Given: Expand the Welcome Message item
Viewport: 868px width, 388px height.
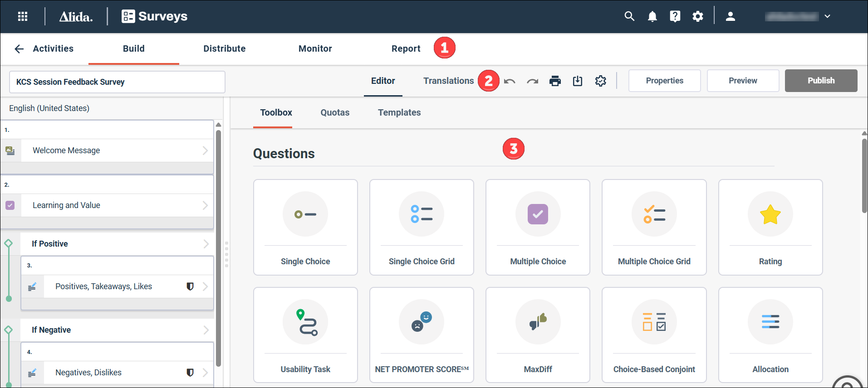Looking at the screenshot, I should coord(205,150).
